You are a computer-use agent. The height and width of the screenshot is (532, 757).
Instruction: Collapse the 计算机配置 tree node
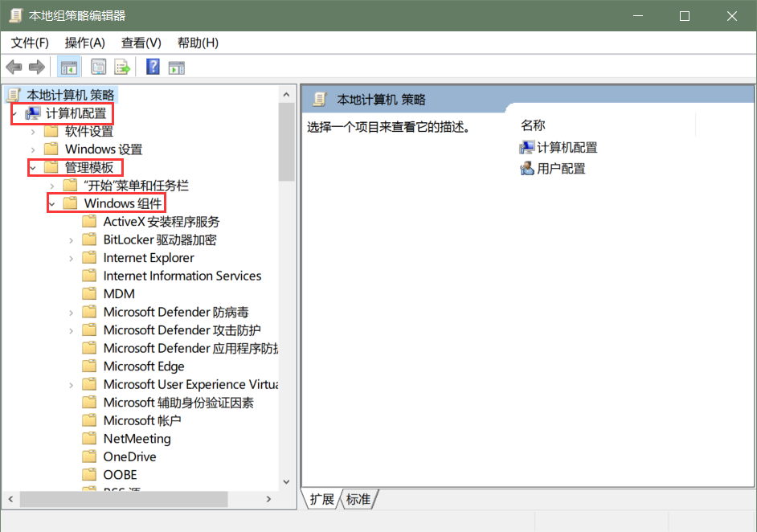15,114
